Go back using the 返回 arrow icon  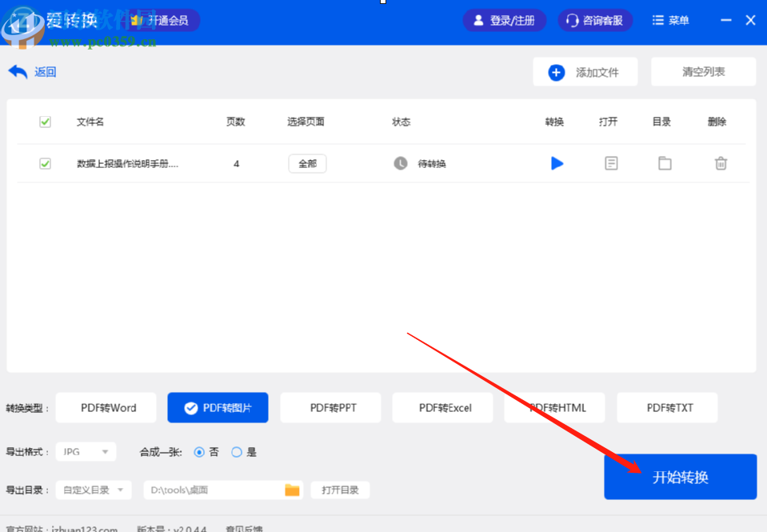[x=18, y=71]
